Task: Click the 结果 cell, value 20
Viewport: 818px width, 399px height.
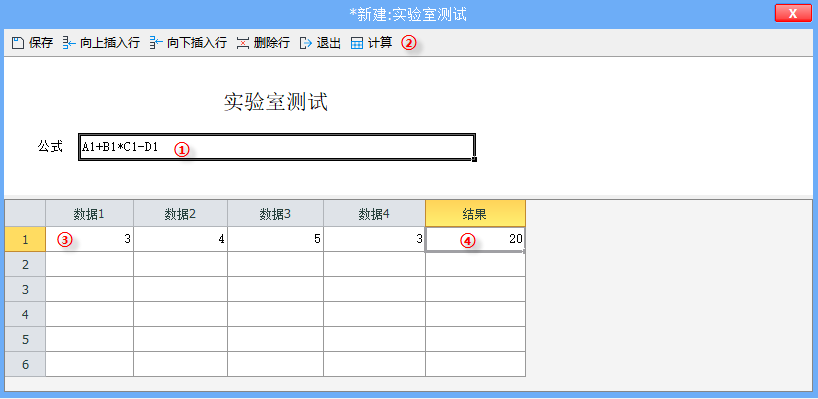Action: point(475,239)
